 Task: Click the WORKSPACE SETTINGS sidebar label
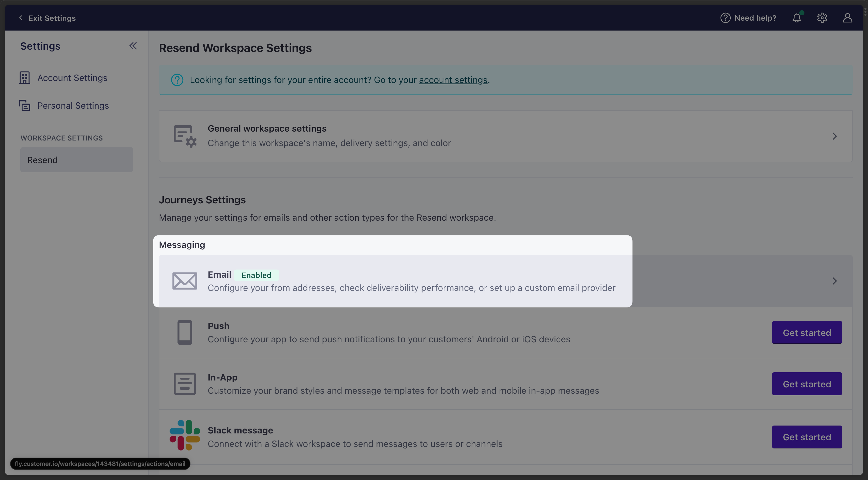click(x=62, y=138)
